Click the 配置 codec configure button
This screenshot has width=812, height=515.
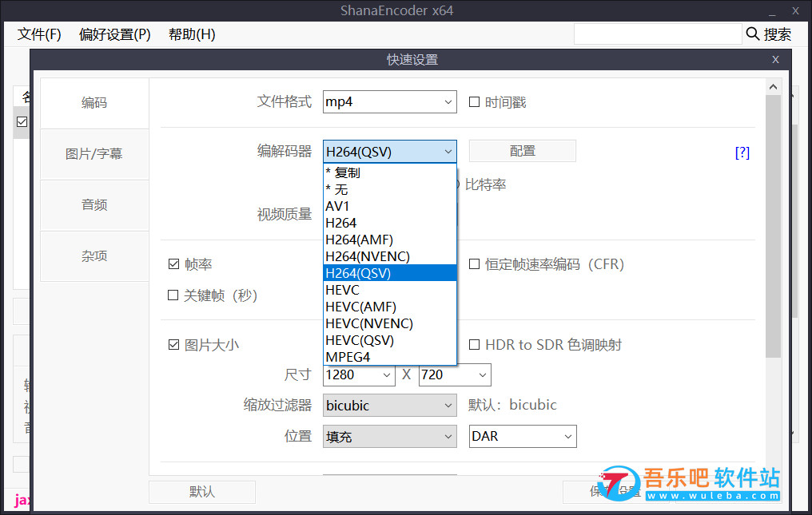(523, 151)
